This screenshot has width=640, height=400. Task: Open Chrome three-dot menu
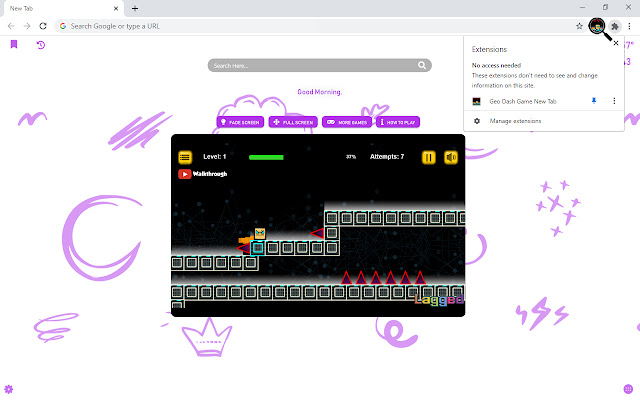(629, 27)
